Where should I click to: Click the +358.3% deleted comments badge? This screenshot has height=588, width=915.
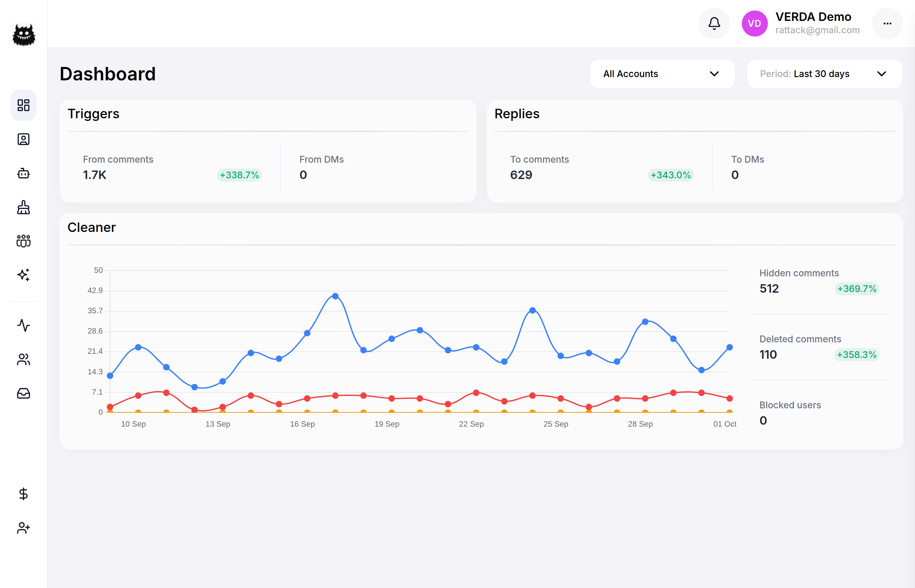[857, 355]
